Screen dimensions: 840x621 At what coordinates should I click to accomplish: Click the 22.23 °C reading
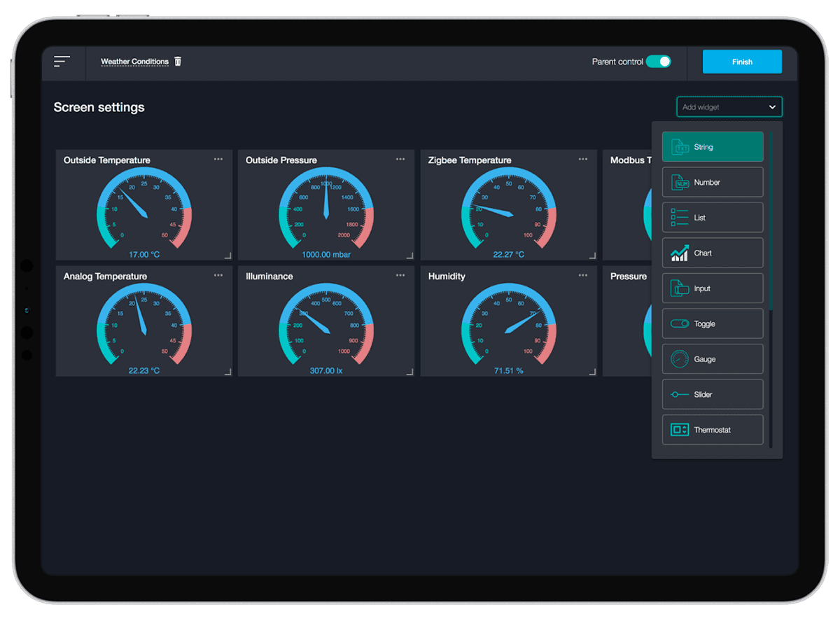(x=144, y=371)
